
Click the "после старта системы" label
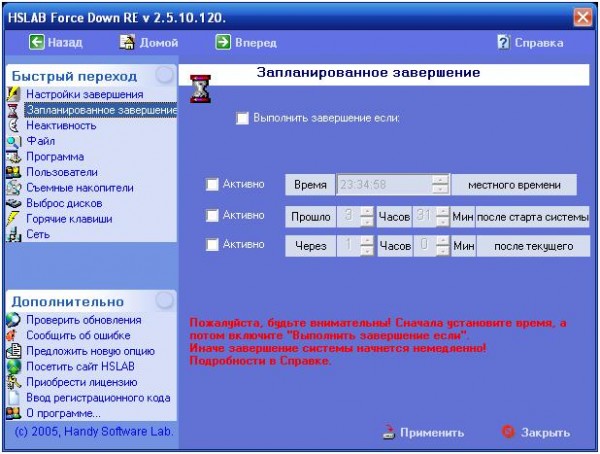pos(532,217)
